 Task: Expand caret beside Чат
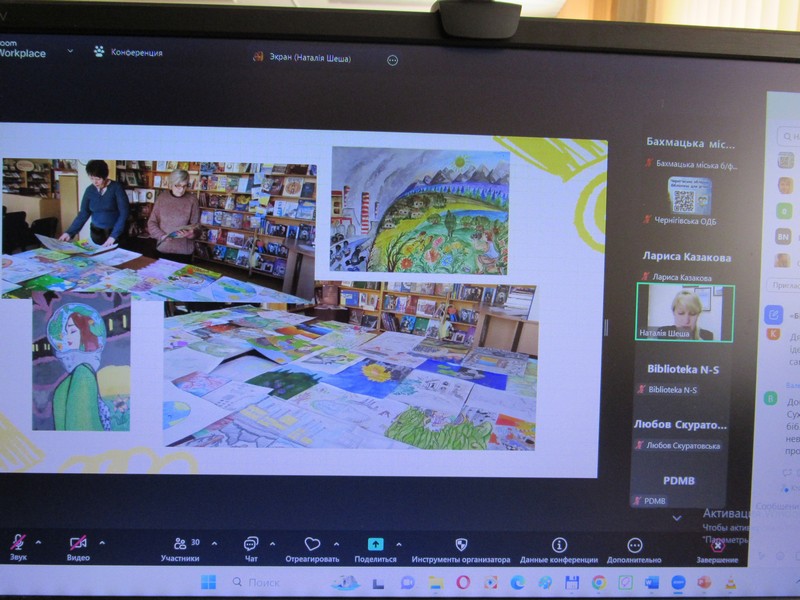click(272, 544)
